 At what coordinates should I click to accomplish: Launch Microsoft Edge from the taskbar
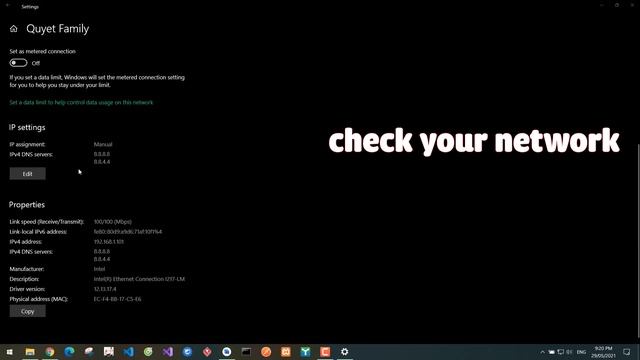coord(69,352)
